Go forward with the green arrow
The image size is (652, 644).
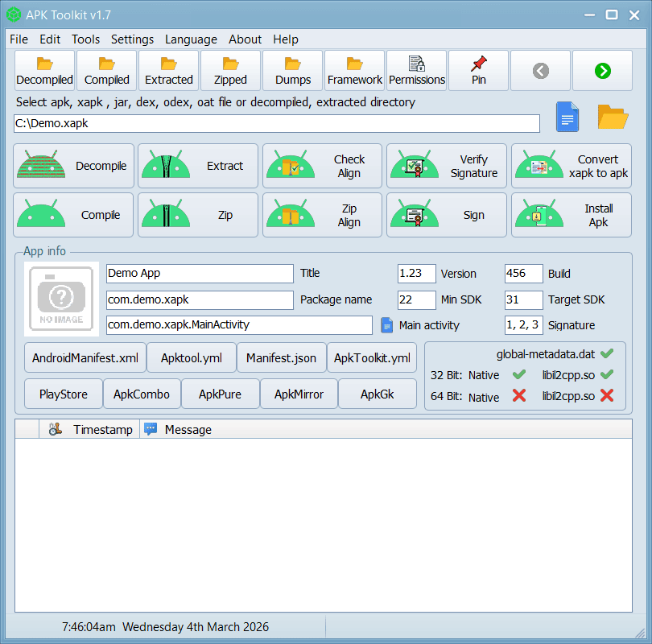point(603,71)
